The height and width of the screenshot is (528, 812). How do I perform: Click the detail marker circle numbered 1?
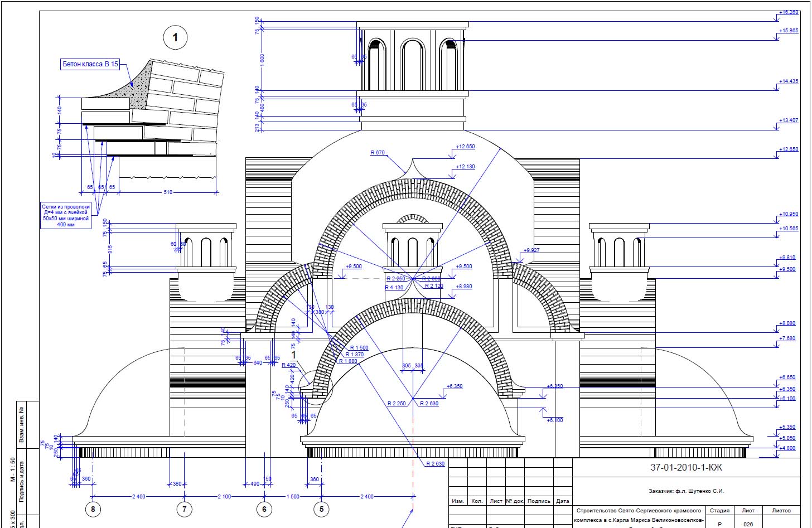coord(175,38)
